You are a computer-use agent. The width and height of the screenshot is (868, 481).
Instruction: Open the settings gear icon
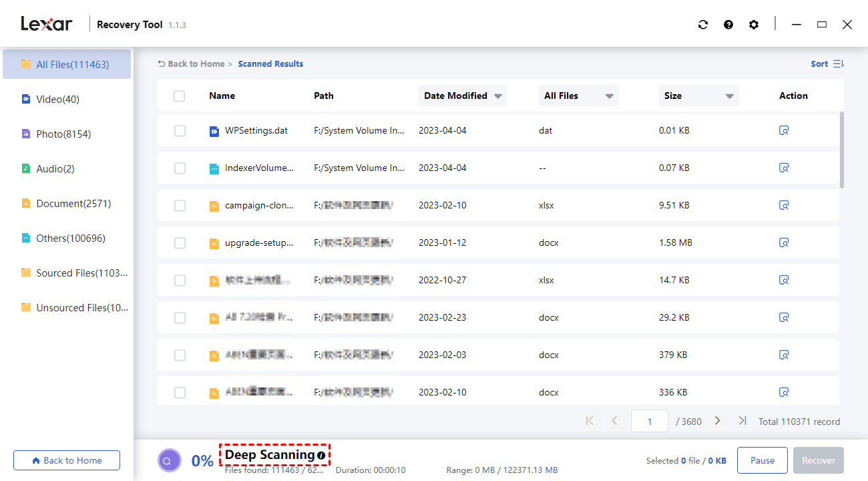pyautogui.click(x=754, y=25)
